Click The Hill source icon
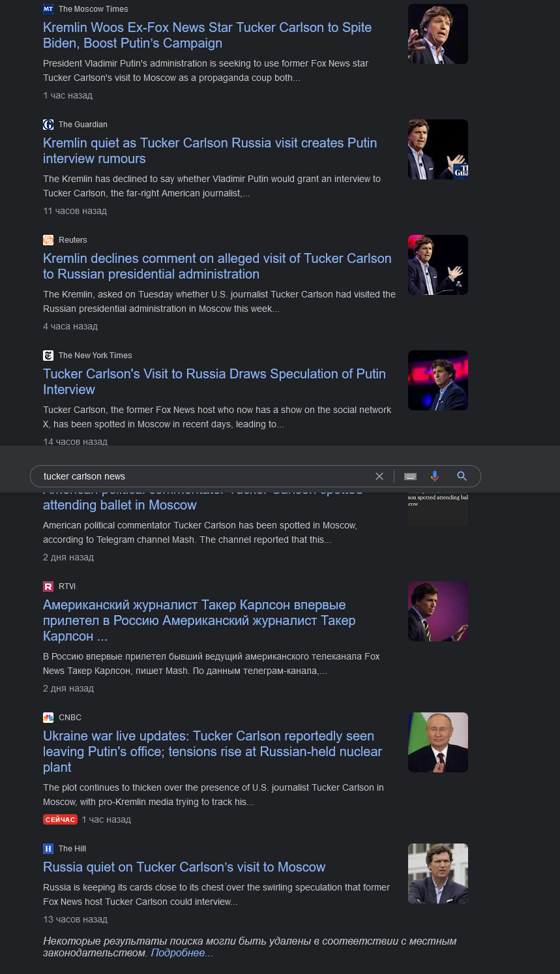 (48, 849)
